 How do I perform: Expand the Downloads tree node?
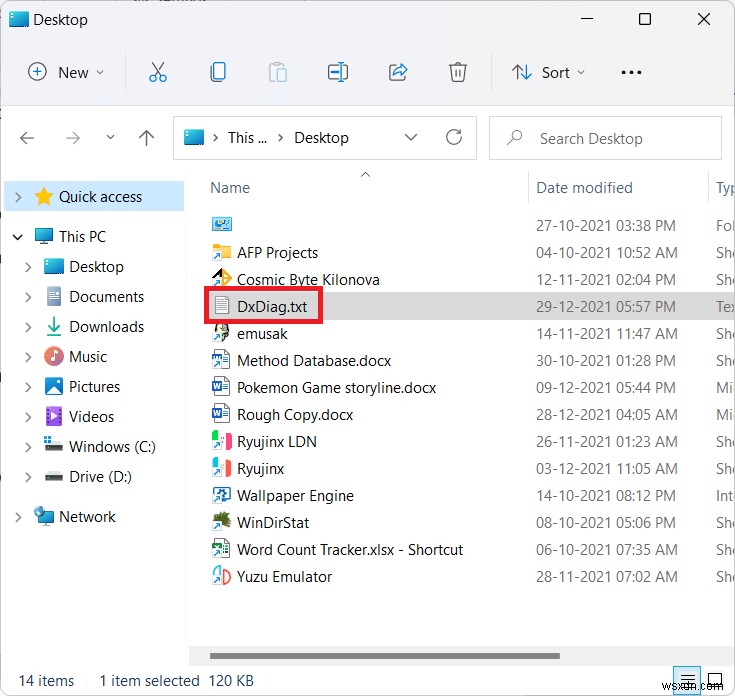29,327
